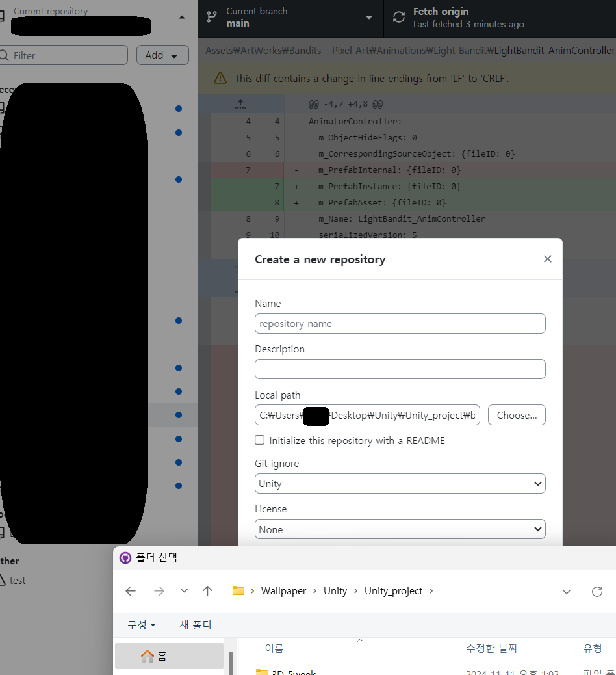Viewport: 616px width, 675px height.
Task: Open the address bar history dropdown
Action: (x=567, y=592)
